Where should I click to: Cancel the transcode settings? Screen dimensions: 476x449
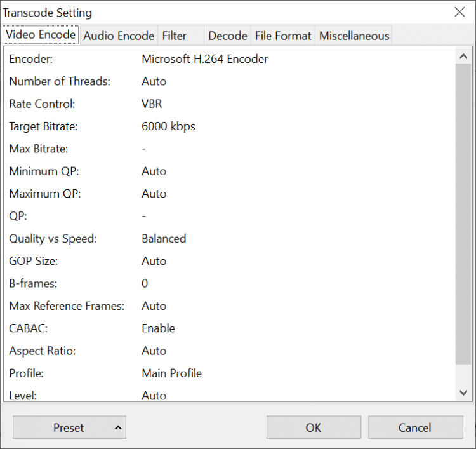[x=415, y=427]
